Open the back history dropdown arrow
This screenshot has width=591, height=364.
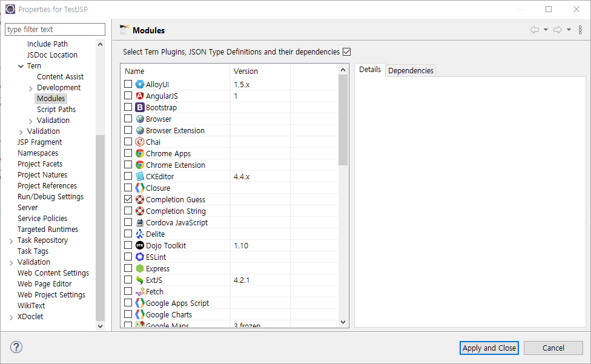tap(546, 30)
